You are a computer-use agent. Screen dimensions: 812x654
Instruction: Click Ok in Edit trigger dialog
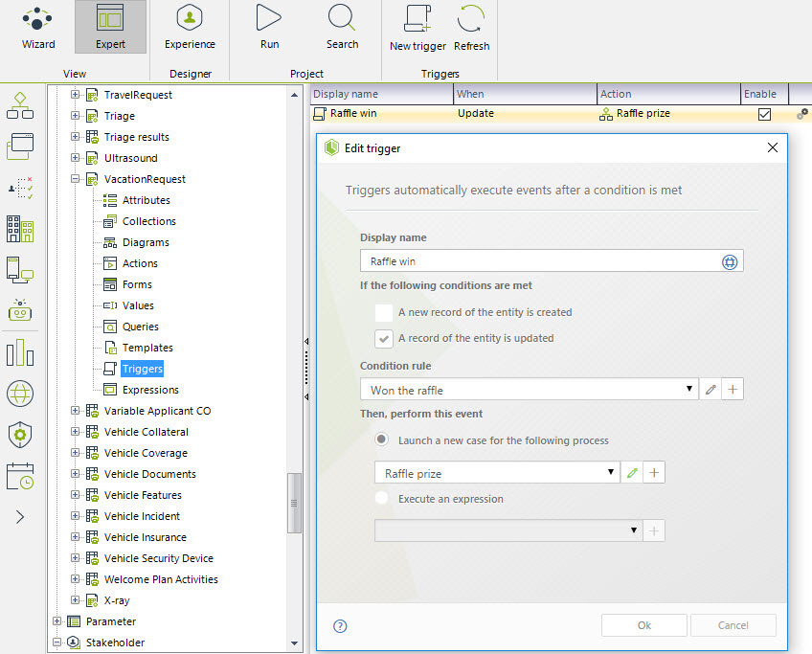point(644,625)
